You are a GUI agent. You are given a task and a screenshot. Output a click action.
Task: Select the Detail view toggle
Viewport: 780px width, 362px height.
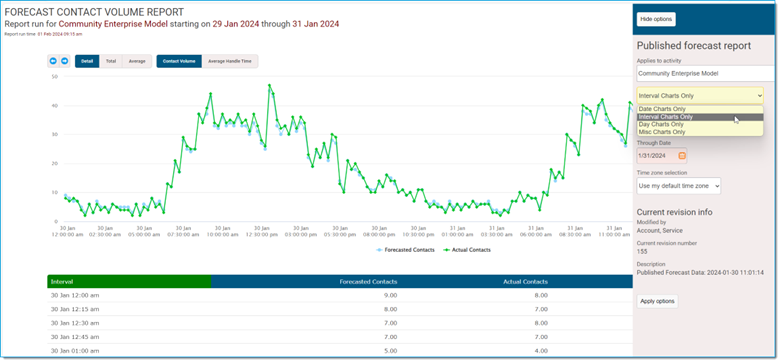[x=87, y=61]
